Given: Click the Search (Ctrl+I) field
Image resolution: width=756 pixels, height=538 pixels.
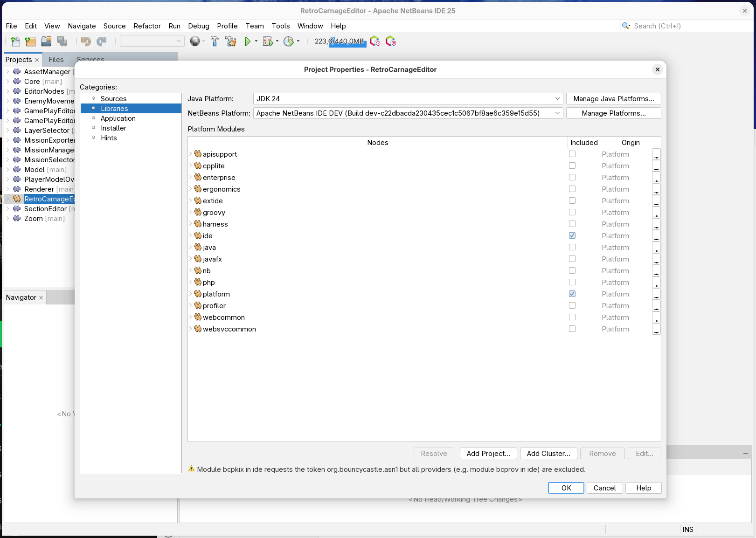Looking at the screenshot, I should (687, 26).
